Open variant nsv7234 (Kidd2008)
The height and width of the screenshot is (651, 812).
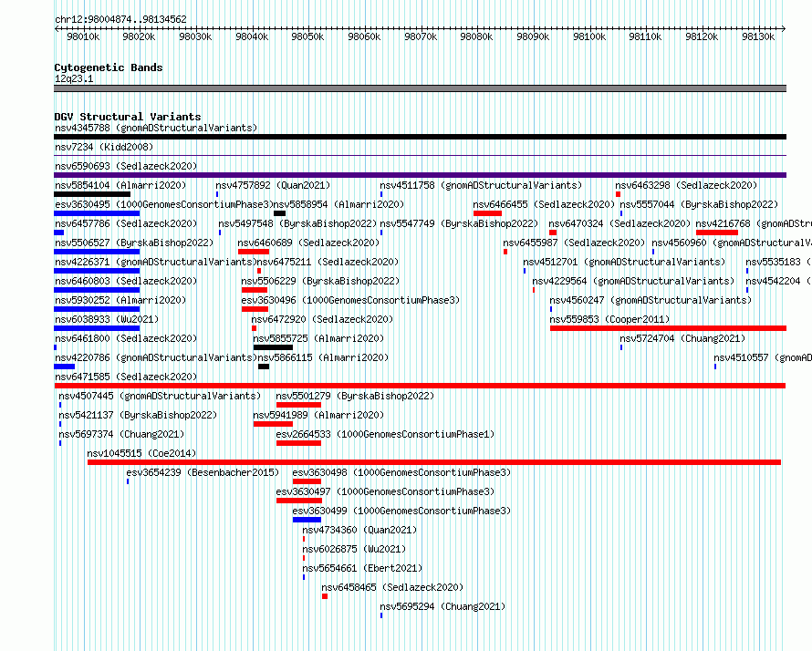pyautogui.click(x=104, y=147)
